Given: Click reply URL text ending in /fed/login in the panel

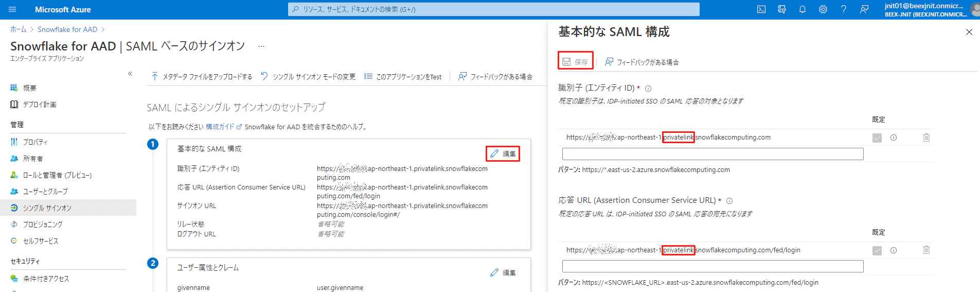Looking at the screenshot, I should click(683, 250).
